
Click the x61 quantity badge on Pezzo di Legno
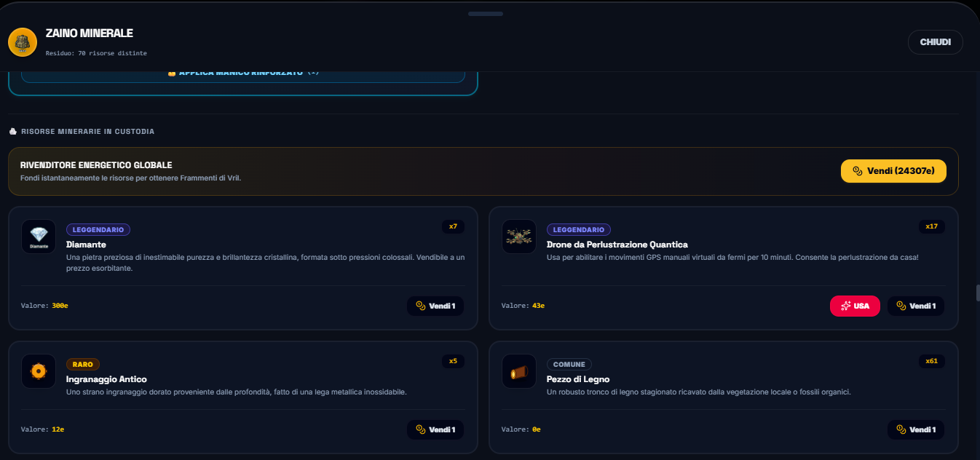[931, 361]
